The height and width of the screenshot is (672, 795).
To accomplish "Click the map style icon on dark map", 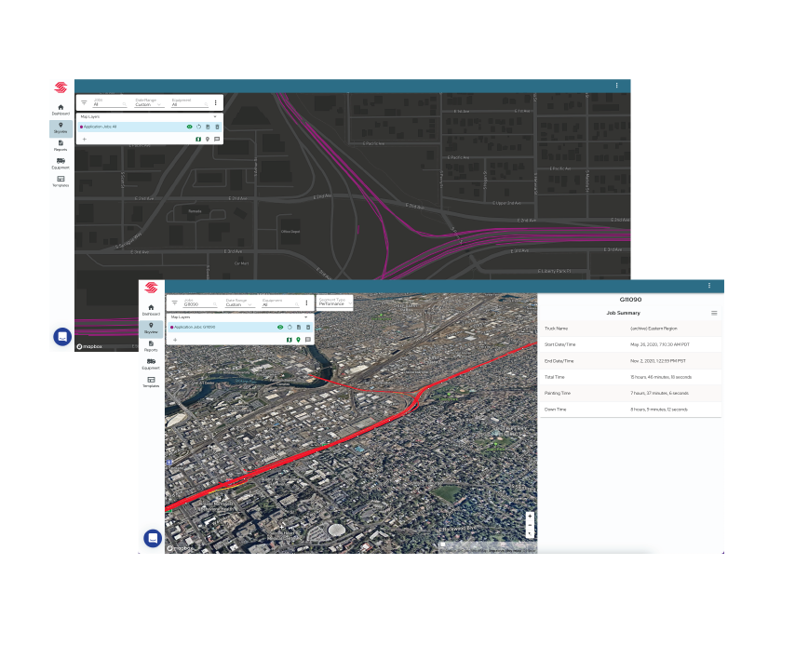I will (x=197, y=139).
